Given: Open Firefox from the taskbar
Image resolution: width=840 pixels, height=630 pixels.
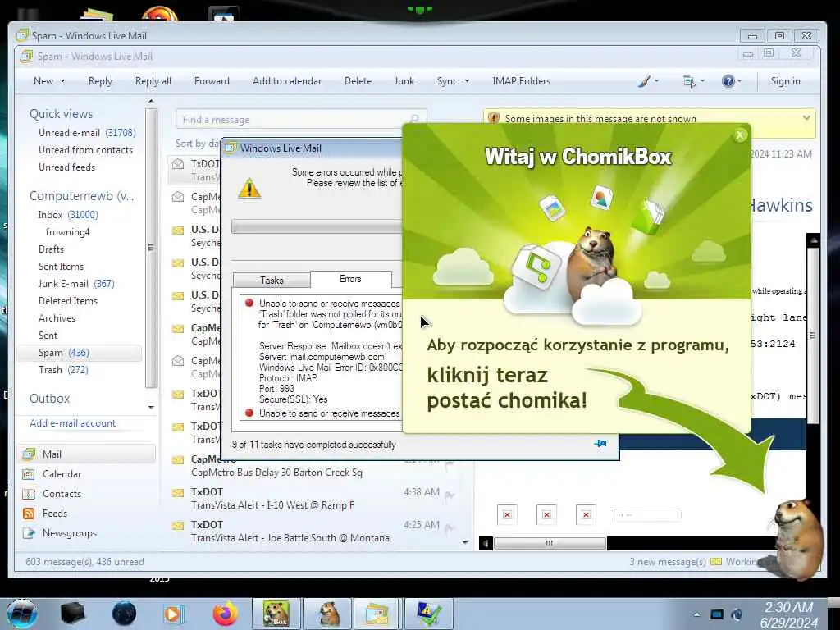Looking at the screenshot, I should [225, 614].
